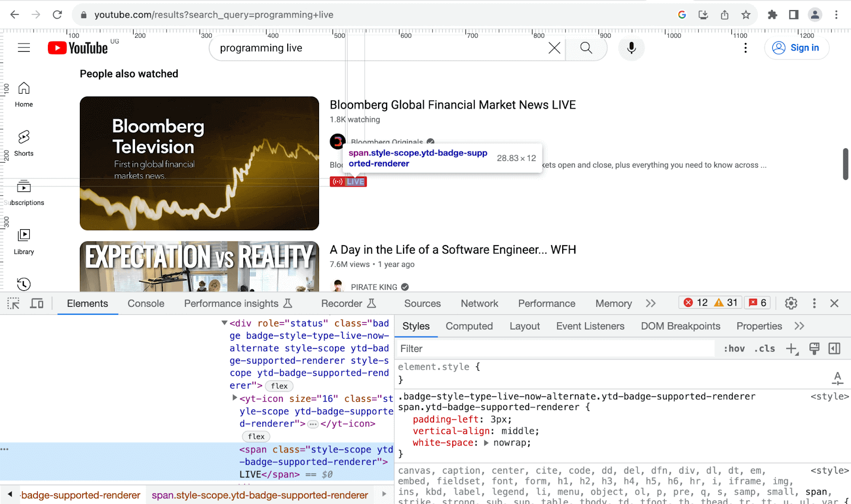Open the hidden DevTools panels chevron
The height and width of the screenshot is (504, 851).
pyautogui.click(x=650, y=303)
